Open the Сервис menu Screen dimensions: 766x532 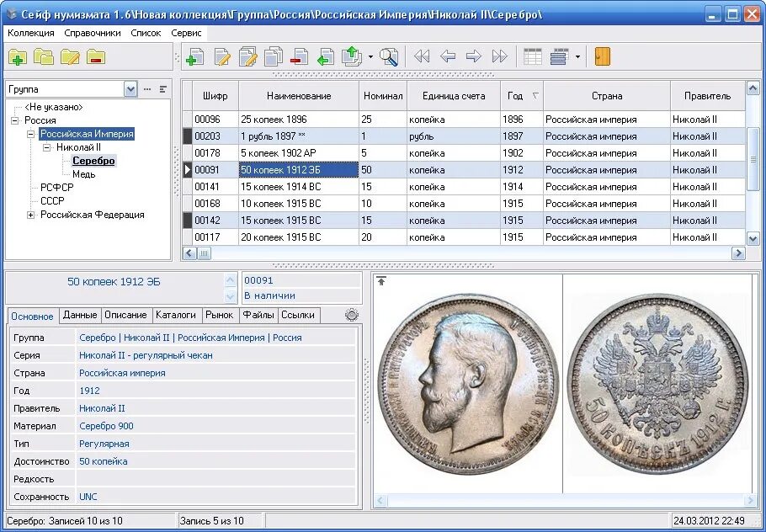tap(186, 33)
